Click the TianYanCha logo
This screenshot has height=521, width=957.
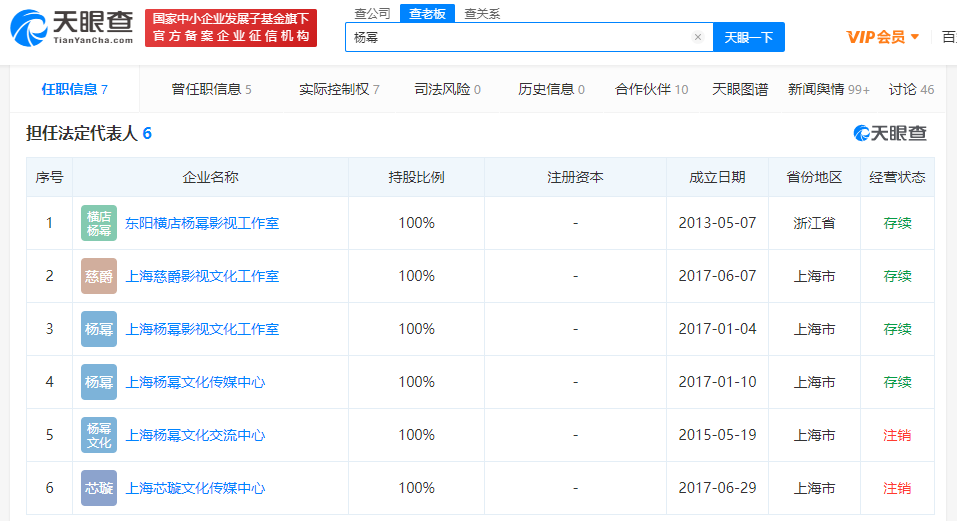[72, 28]
